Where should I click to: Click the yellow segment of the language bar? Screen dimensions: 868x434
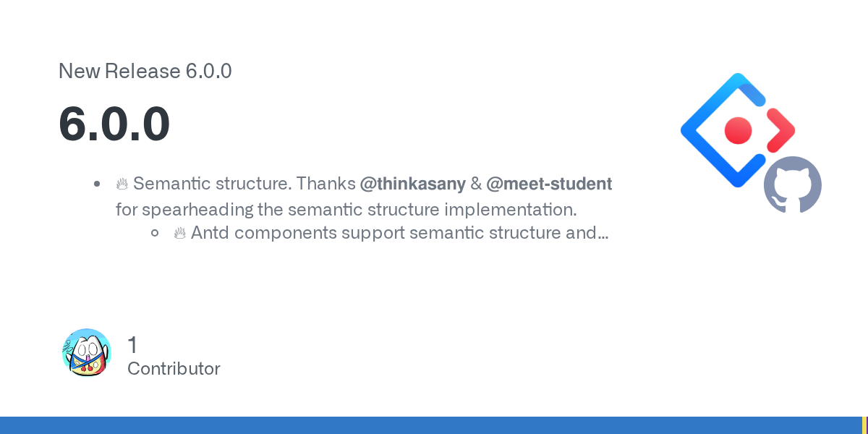pyautogui.click(x=864, y=425)
